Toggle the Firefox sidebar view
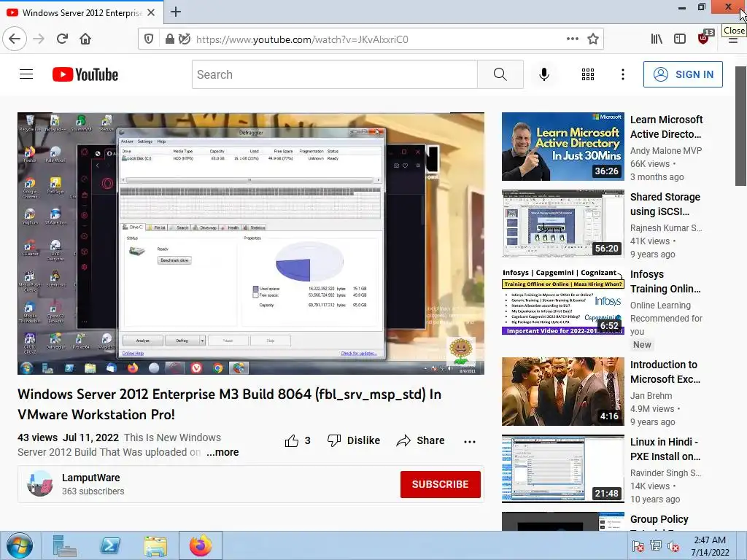747x560 pixels. pyautogui.click(x=680, y=39)
